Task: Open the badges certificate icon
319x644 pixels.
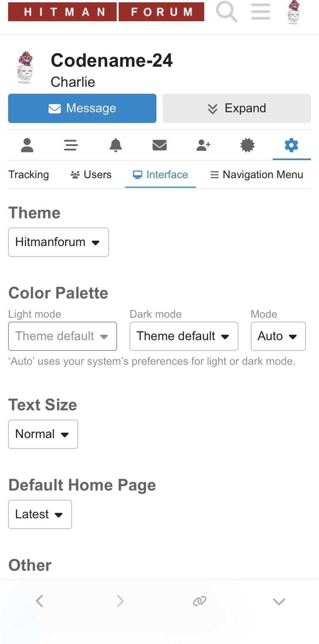Action: (247, 145)
